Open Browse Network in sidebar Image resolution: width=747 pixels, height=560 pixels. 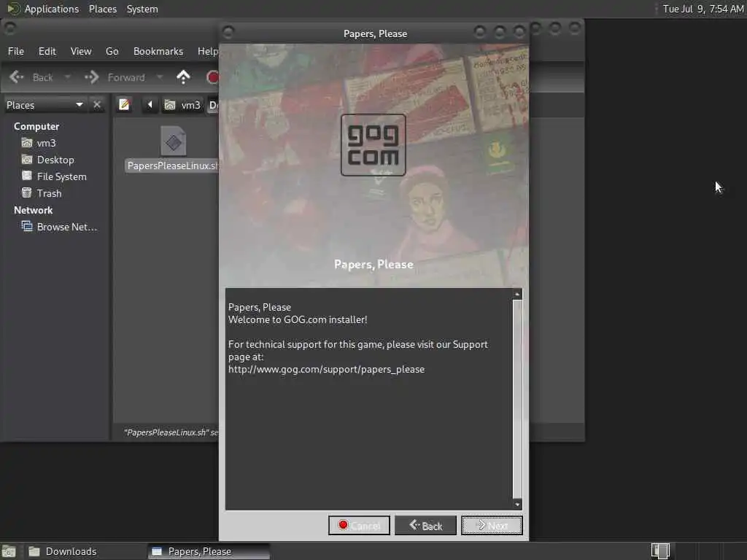point(66,227)
